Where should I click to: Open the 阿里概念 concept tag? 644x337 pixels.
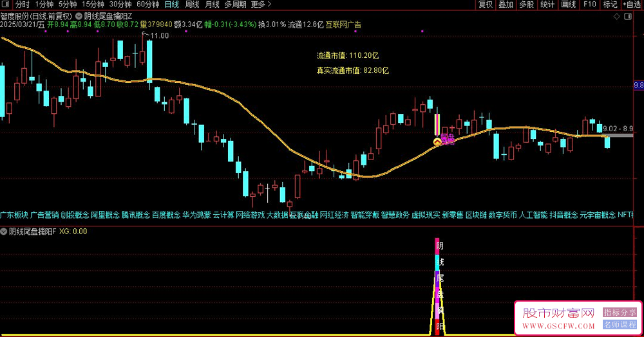(106, 215)
